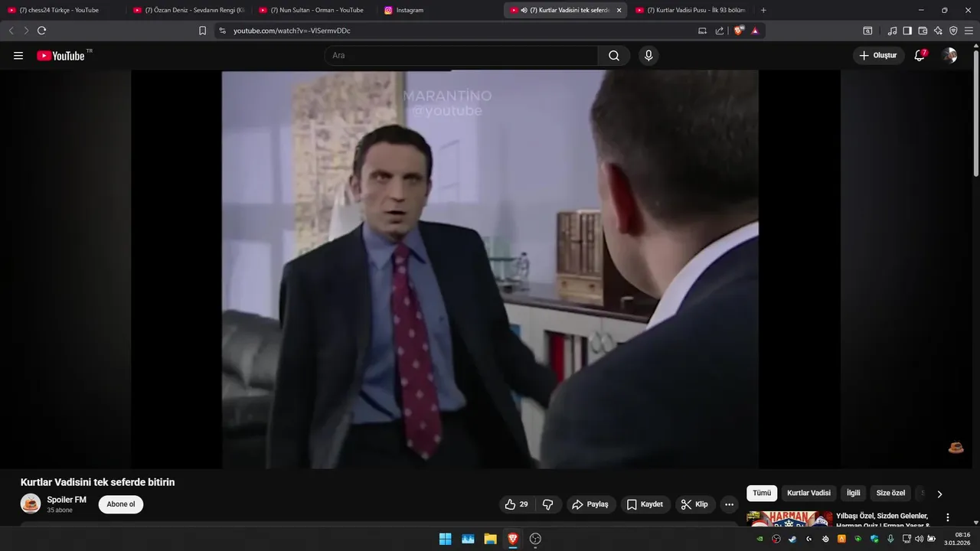Select the Kurtlar Vadisi filter chip
Viewport: 980px width, 551px height.
(x=808, y=494)
